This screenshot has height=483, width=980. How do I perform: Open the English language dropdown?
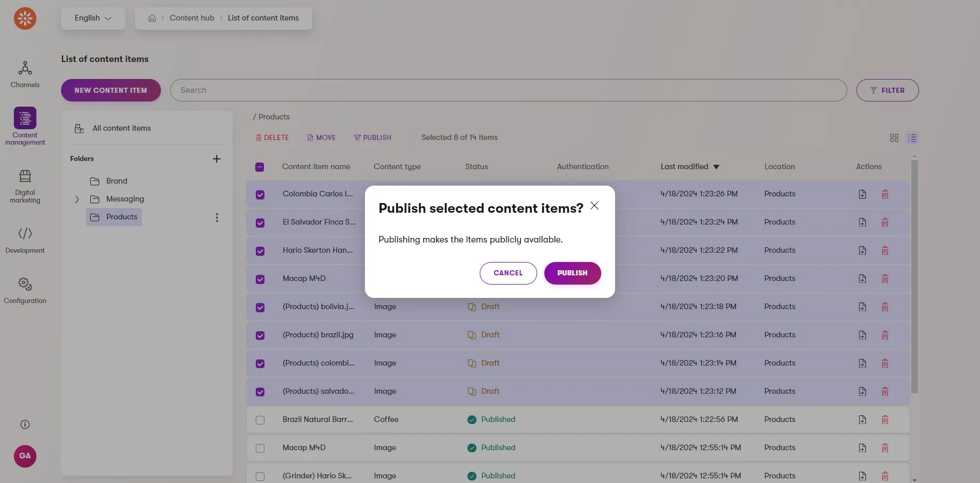click(93, 18)
